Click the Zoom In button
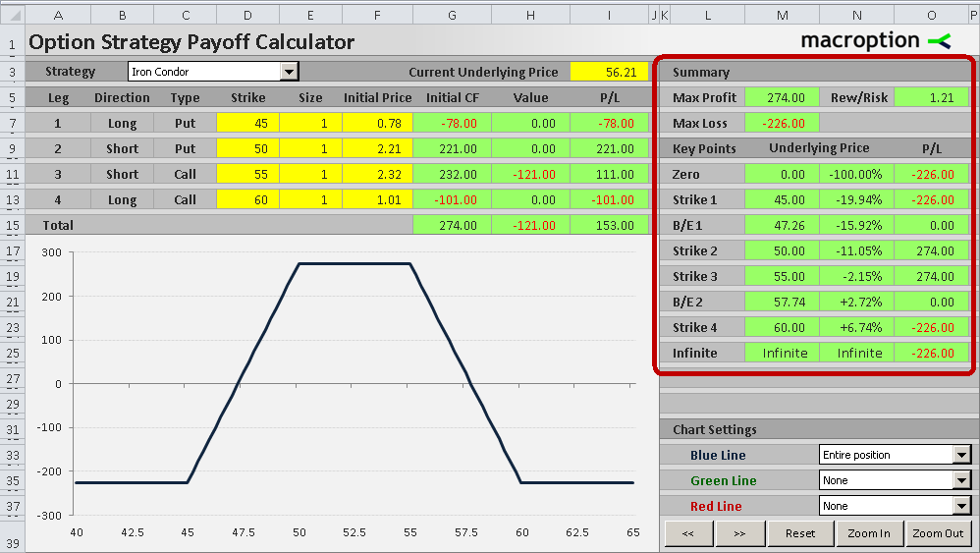 tap(869, 533)
